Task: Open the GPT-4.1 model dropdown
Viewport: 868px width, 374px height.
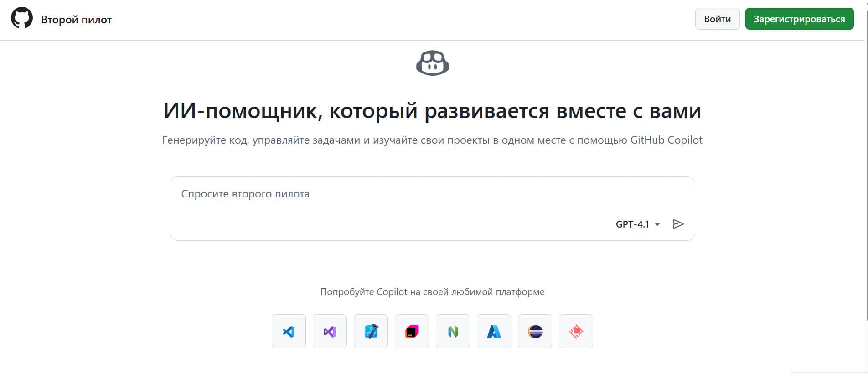Action: [x=638, y=224]
